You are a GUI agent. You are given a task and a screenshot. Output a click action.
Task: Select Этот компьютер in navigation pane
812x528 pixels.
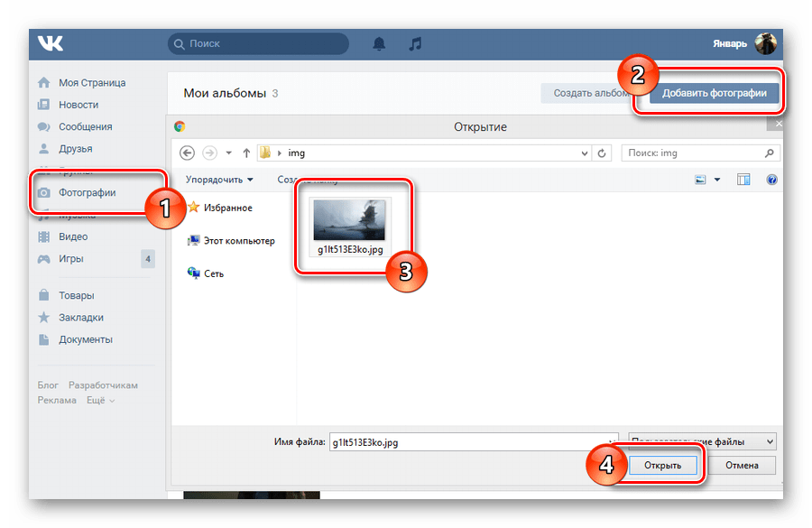pos(231,241)
